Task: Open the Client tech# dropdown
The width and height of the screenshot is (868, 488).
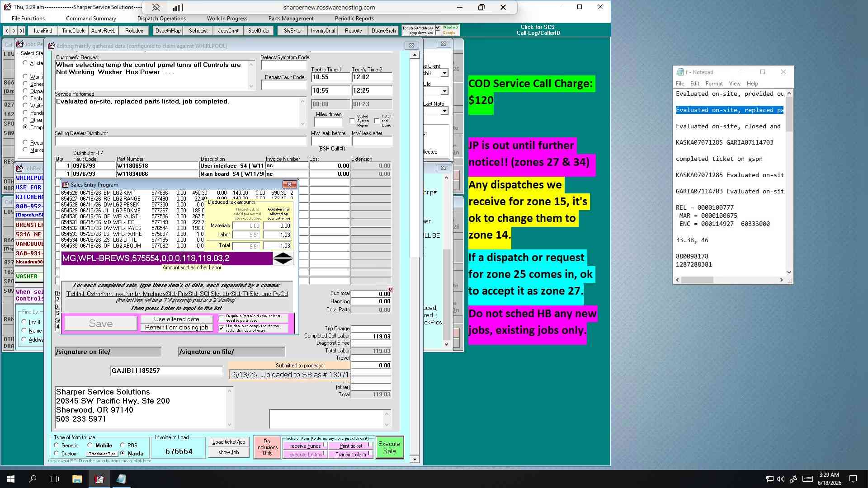Action: pyautogui.click(x=444, y=73)
